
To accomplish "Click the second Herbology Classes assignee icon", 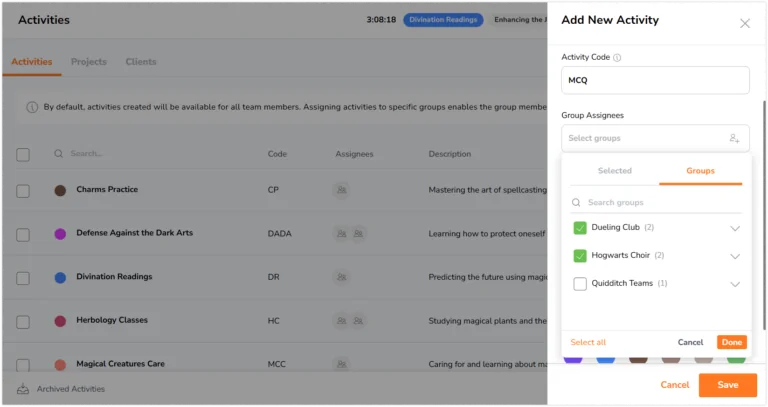I will point(358,321).
